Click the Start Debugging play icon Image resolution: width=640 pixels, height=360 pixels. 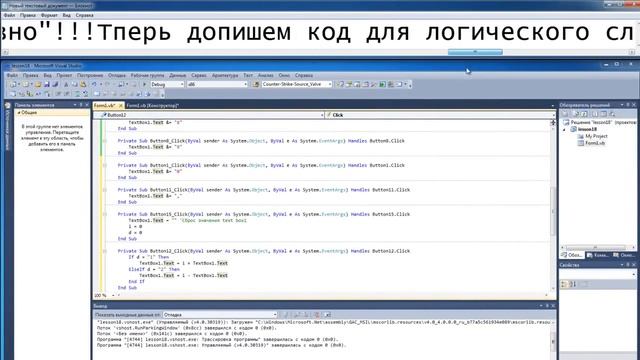point(144,84)
